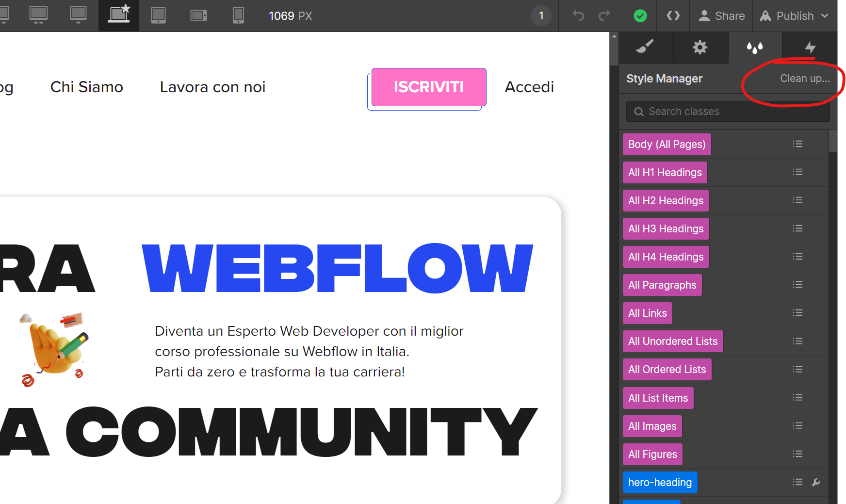The width and height of the screenshot is (846, 504).
Task: Select the All Unordered Lists tag
Action: (673, 341)
